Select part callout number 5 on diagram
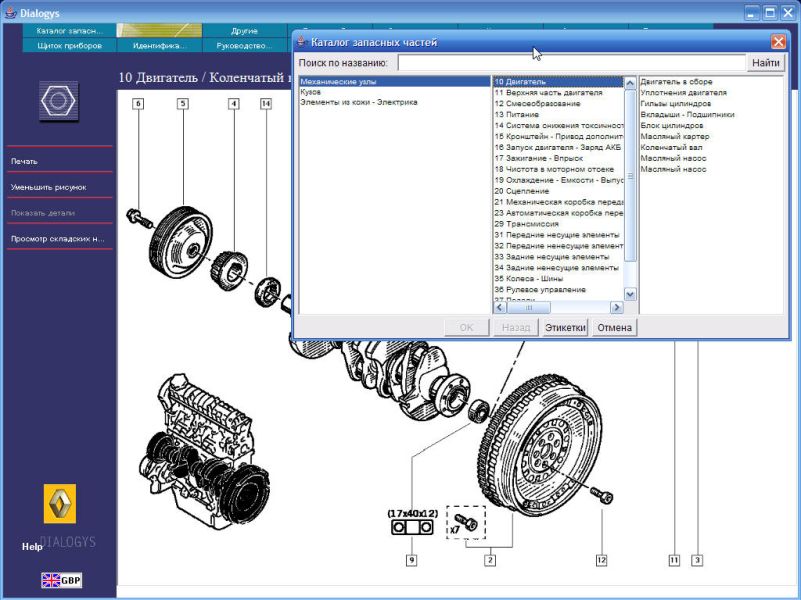The height and width of the screenshot is (600, 801). click(183, 103)
